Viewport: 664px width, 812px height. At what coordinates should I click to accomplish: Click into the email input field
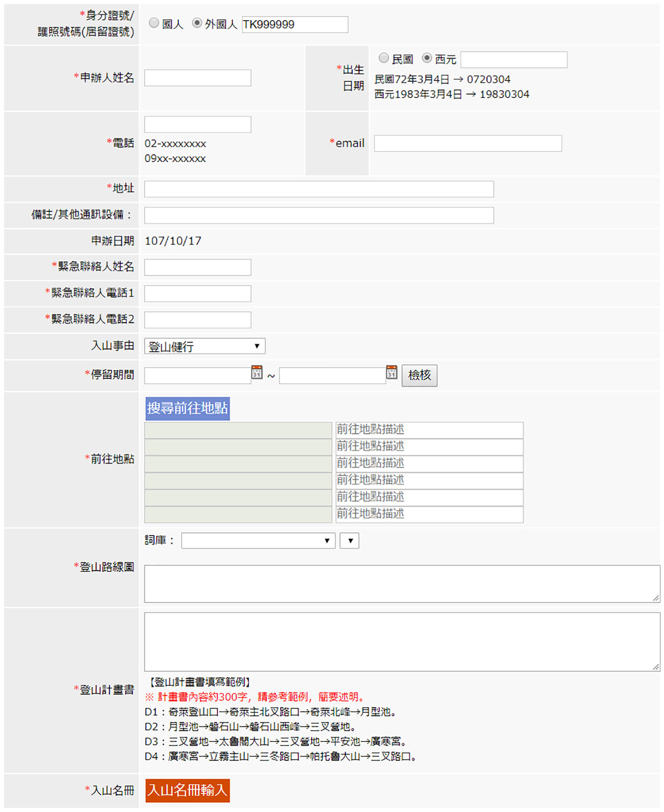point(467,143)
